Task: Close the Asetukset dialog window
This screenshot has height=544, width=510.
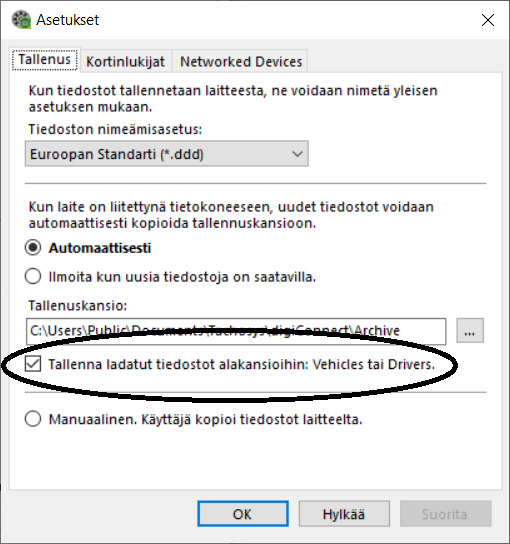Action: 488,20
